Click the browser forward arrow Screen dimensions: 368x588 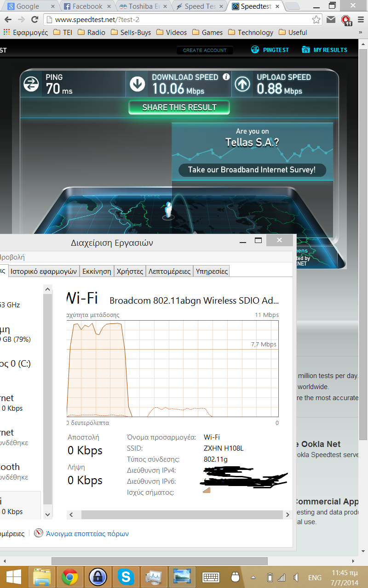point(21,20)
